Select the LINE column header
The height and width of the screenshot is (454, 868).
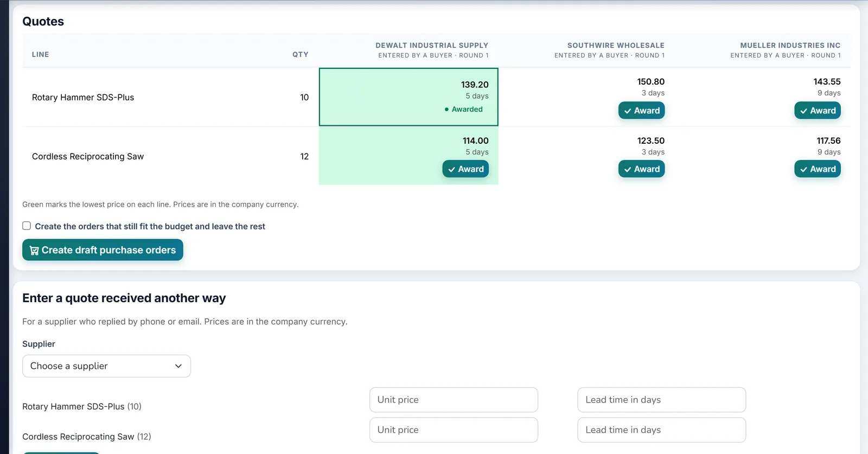[x=41, y=54]
